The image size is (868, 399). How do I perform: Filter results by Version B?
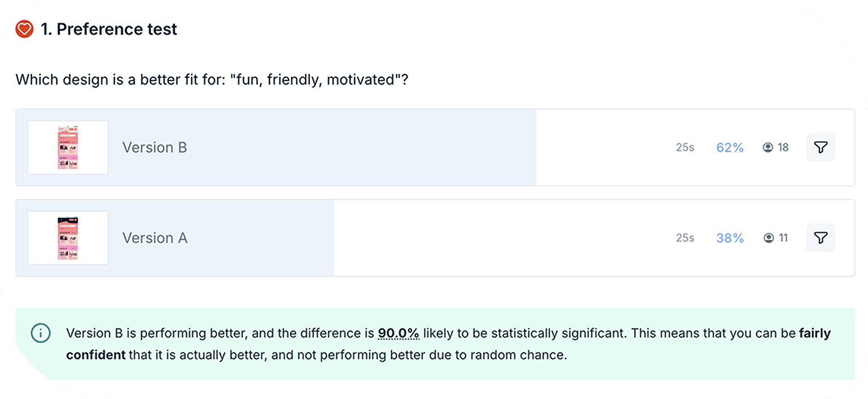(x=821, y=148)
